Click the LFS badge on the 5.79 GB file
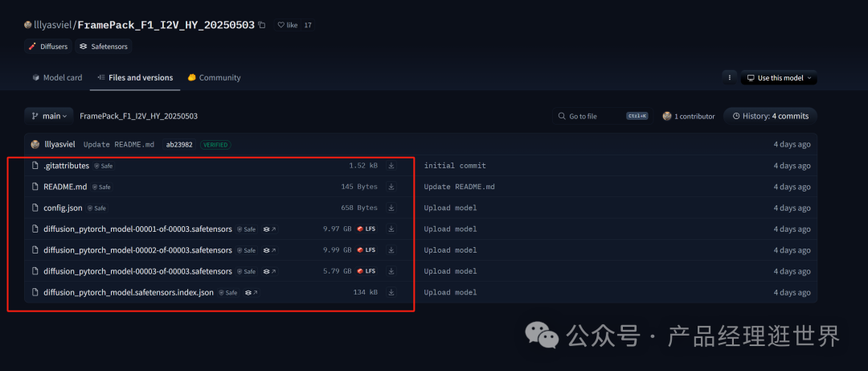This screenshot has height=371, width=868. [366, 270]
